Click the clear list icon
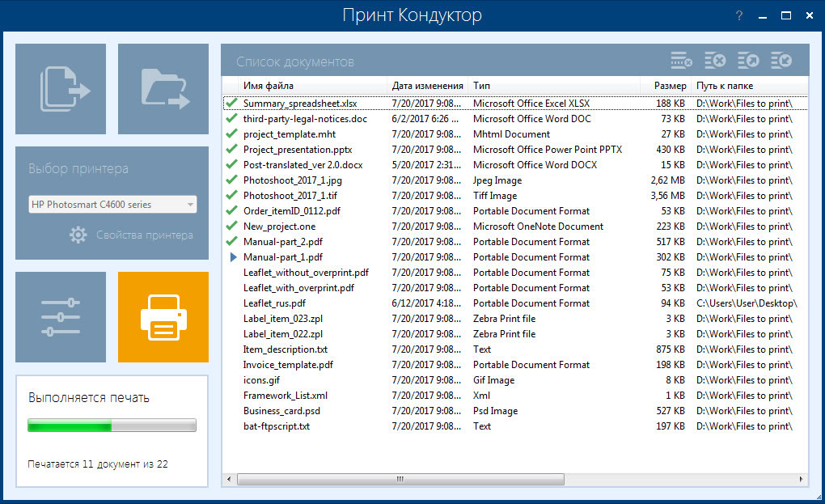This screenshot has height=504, width=825. (x=715, y=61)
